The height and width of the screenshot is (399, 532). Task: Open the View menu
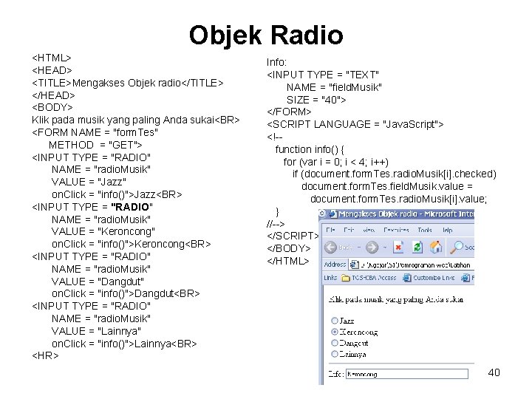coord(369,230)
